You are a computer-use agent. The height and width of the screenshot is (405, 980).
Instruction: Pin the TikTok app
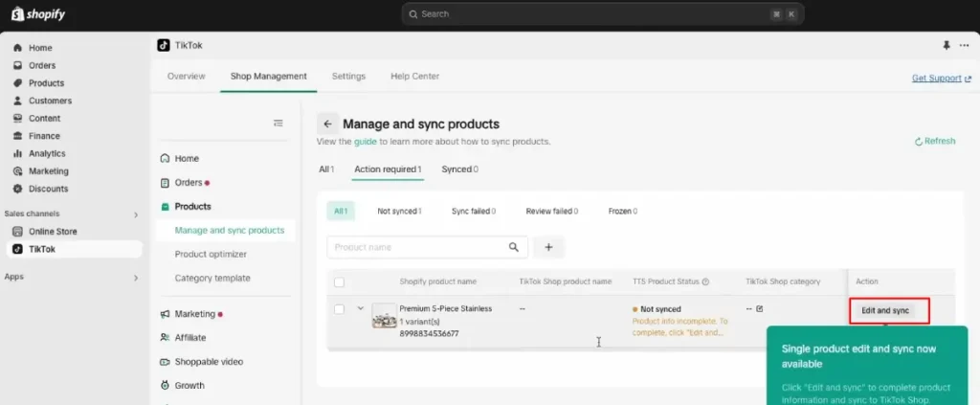947,45
